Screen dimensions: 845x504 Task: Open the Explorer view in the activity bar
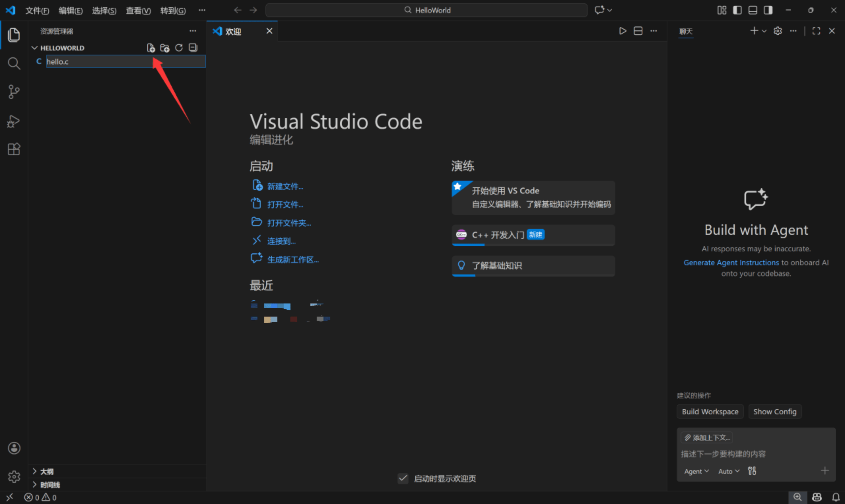coord(14,35)
